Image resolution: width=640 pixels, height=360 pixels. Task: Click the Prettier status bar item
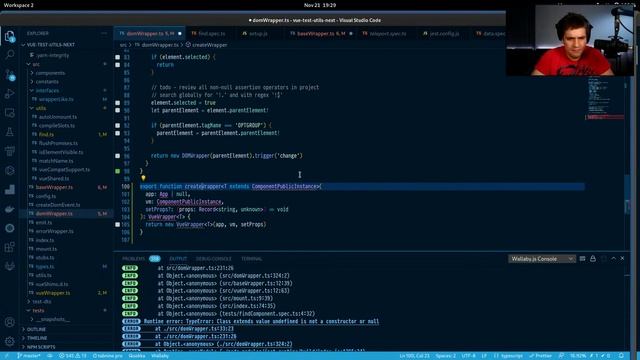point(541,356)
